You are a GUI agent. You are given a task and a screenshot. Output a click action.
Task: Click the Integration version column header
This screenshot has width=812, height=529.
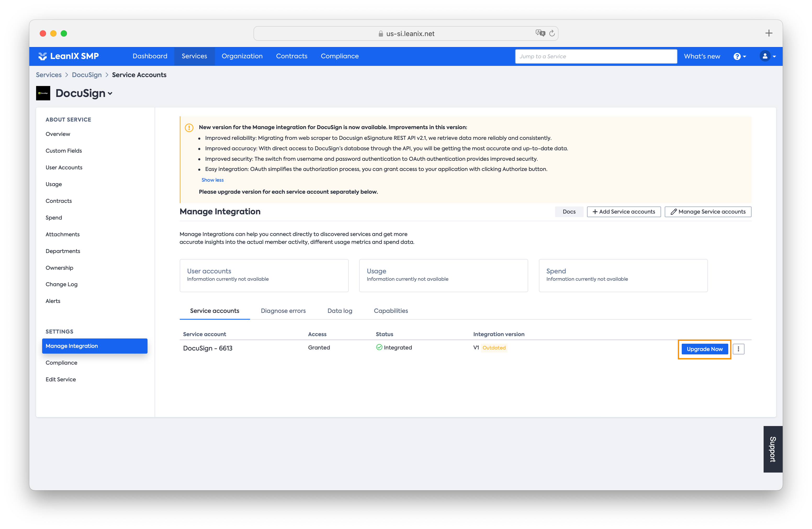(x=499, y=334)
